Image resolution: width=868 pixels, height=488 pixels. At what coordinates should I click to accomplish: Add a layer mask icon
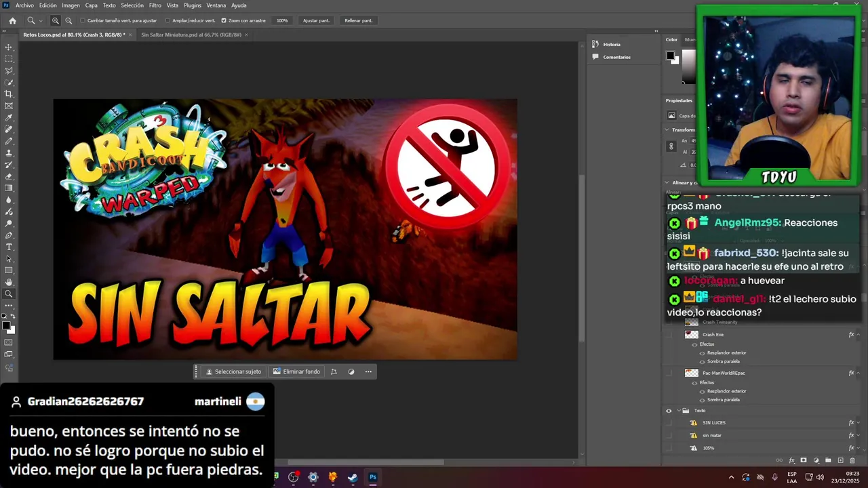(x=804, y=461)
